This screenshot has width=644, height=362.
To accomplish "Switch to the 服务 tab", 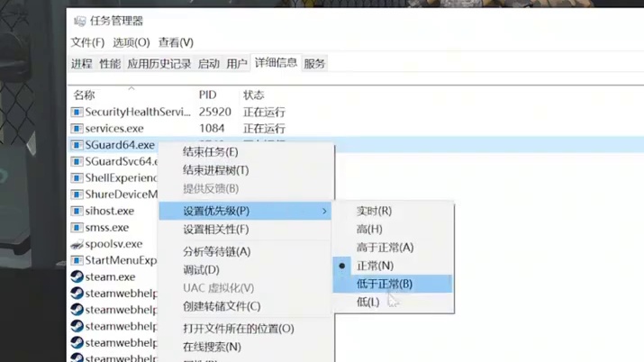I will tap(314, 64).
